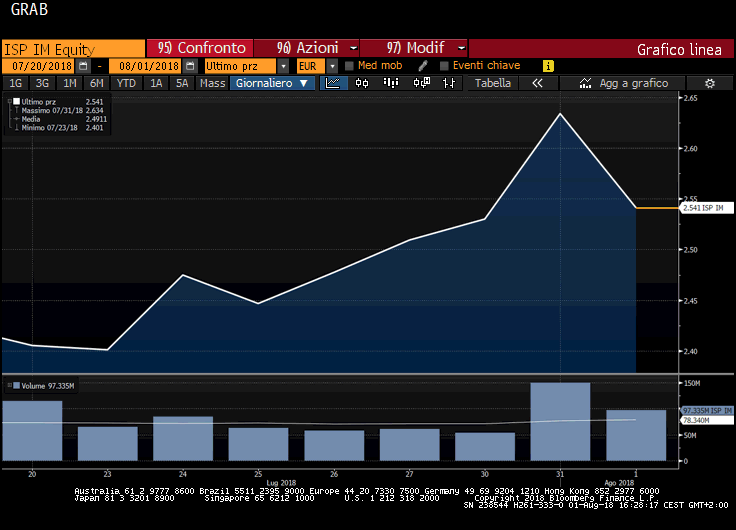Click the ISP IM Equity ticker field
Screen dimensions: 736x530
tap(72, 48)
